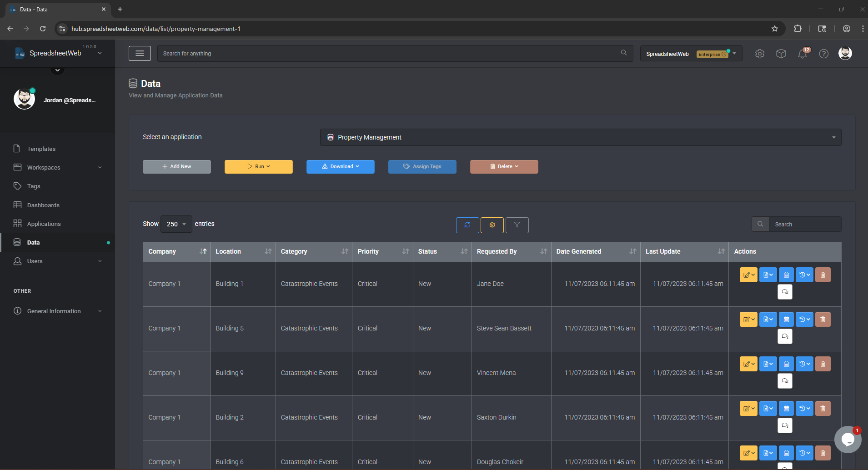Click the 3D cube icon in top bar
This screenshot has height=470, width=868.
click(x=781, y=54)
